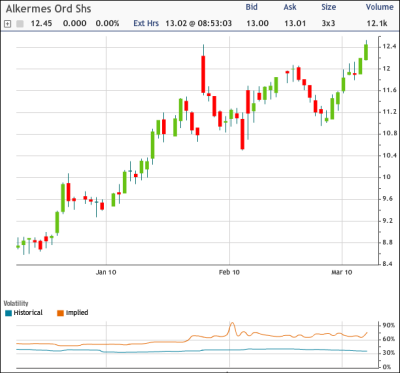This screenshot has width=400, height=373.
Task: Click the Mar 10 date axis label
Action: [342, 273]
